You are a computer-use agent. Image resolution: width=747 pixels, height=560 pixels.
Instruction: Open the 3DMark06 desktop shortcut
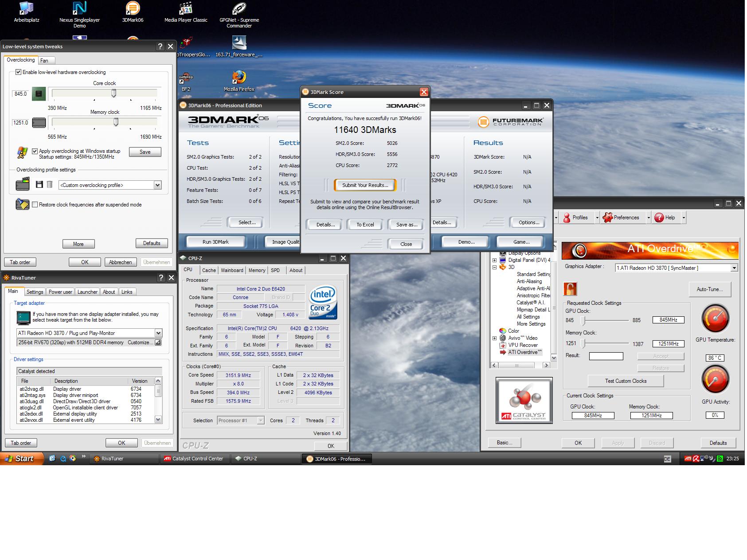point(133,12)
